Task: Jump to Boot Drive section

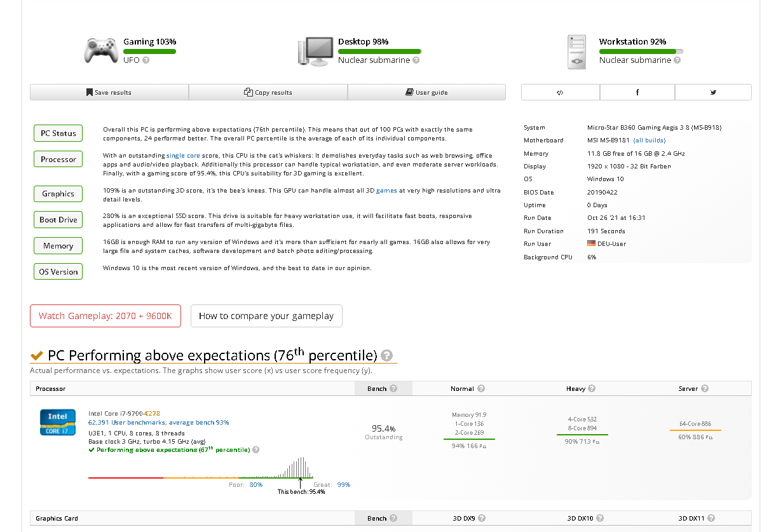Action: click(x=58, y=220)
